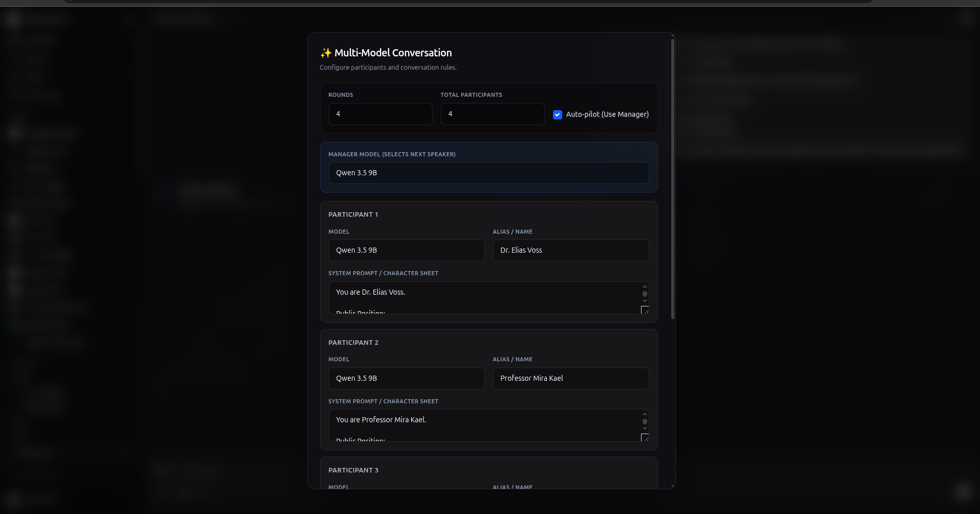Click the dialog scrollbar's bottom down arrow
This screenshot has height=514, width=980.
pyautogui.click(x=672, y=486)
